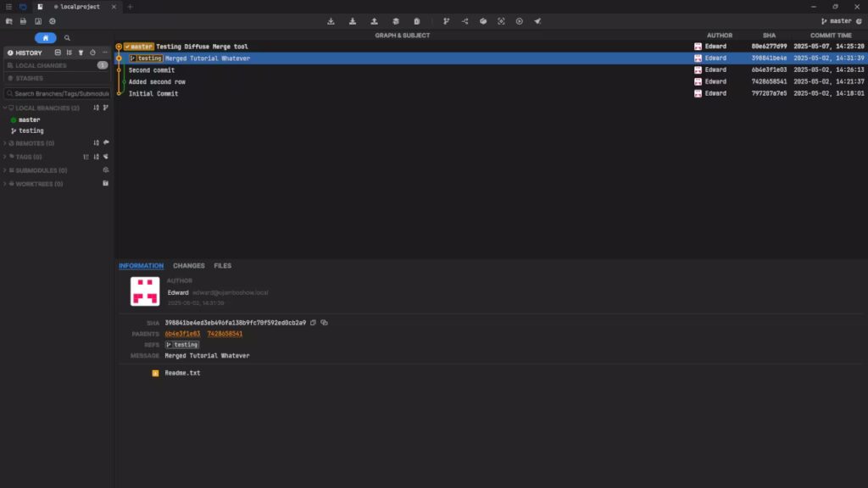Open the quick launch paper-plane toolbar icon

pyautogui.click(x=537, y=20)
